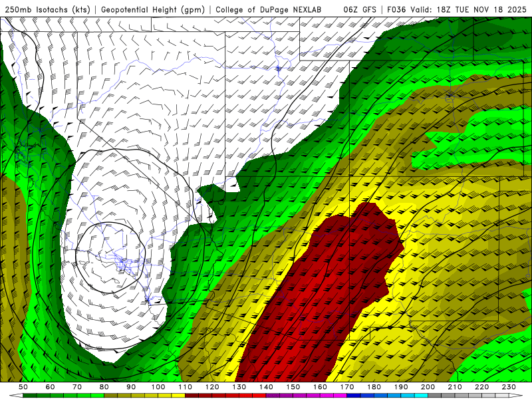Click the colorbar label "90"
The height and width of the screenshot is (399, 532).
131,387
